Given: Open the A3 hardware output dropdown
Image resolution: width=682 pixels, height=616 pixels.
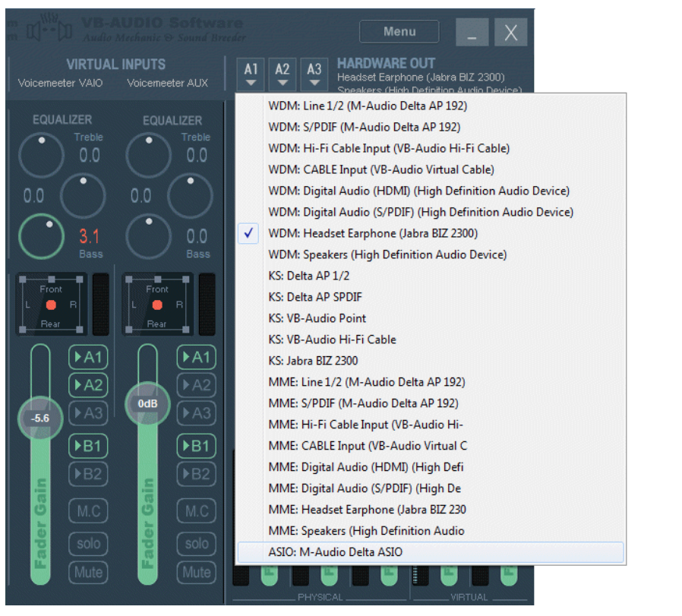Looking at the screenshot, I should [314, 74].
